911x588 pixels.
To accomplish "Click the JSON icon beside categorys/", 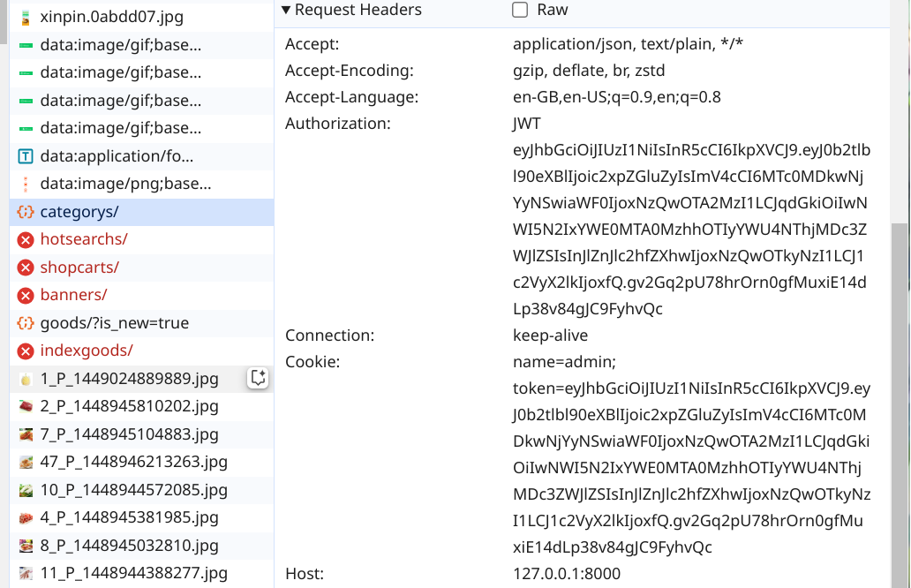I will [26, 212].
